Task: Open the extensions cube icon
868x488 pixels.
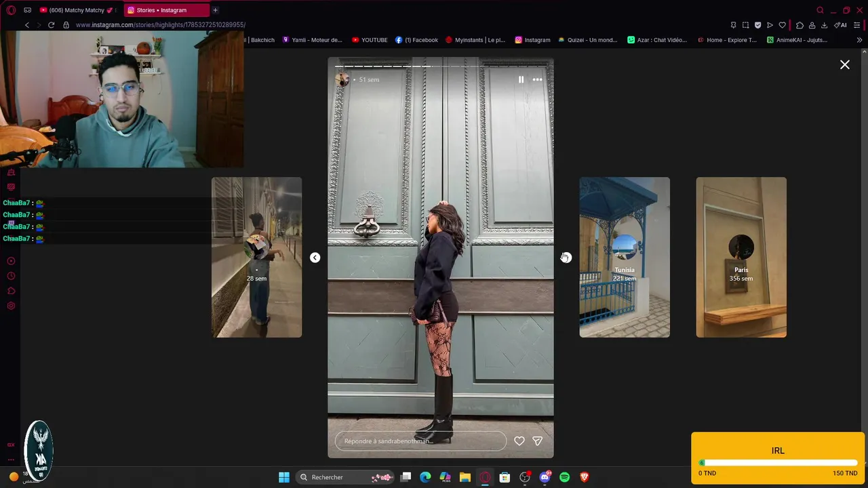Action: pyautogui.click(x=800, y=25)
